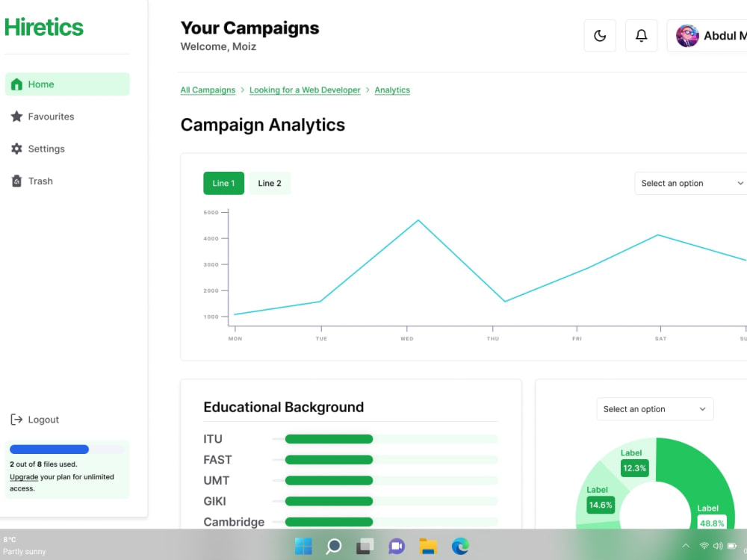This screenshot has width=747, height=560.
Task: Click the Upgrade plan link
Action: pyautogui.click(x=24, y=476)
